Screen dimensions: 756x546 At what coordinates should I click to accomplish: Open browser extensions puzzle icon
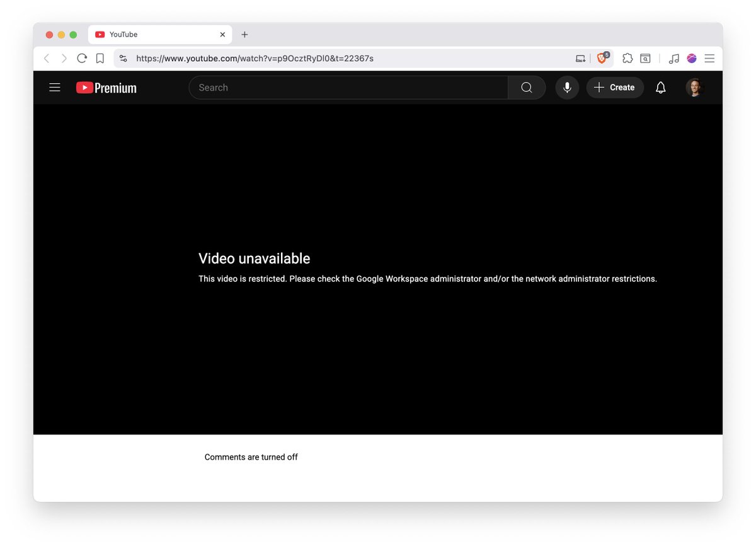(627, 59)
